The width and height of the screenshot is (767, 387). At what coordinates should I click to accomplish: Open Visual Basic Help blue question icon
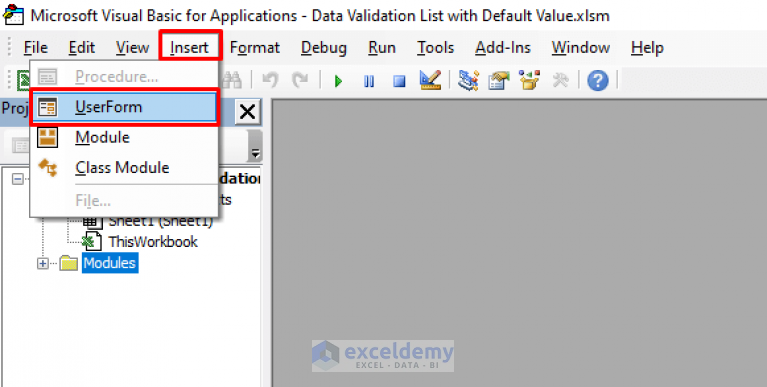(598, 80)
